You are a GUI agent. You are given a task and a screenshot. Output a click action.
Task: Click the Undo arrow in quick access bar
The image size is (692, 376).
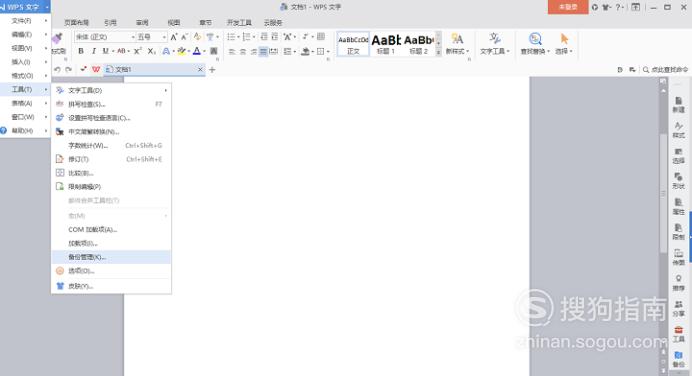[x=57, y=69]
